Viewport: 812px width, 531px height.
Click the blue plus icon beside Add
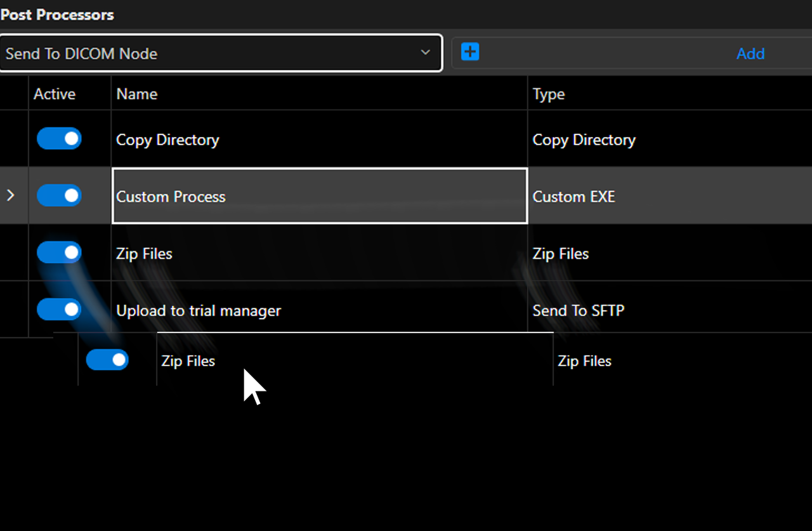(470, 52)
